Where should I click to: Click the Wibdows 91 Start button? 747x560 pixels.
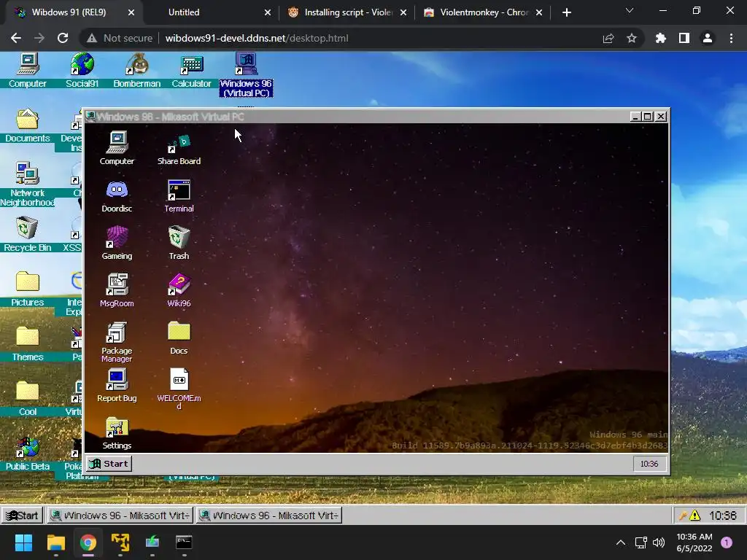22,516
